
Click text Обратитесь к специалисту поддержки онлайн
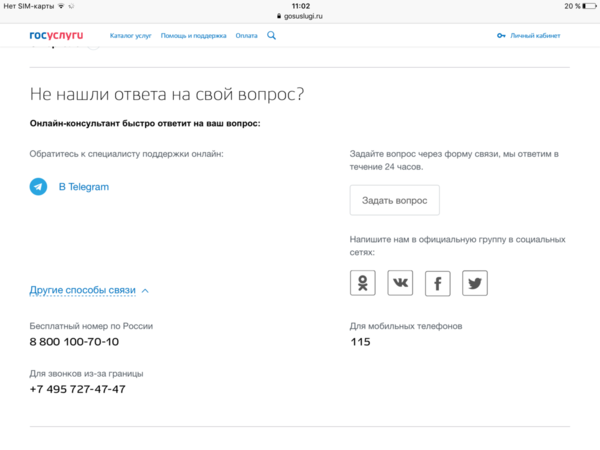[126, 154]
